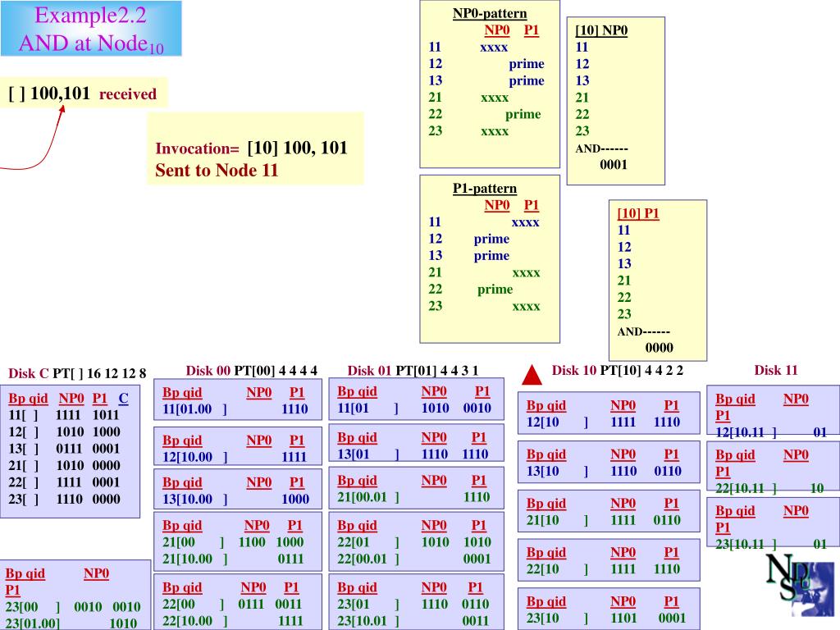
Task: Click the red "[10] P1" box heading
Action: [638, 213]
